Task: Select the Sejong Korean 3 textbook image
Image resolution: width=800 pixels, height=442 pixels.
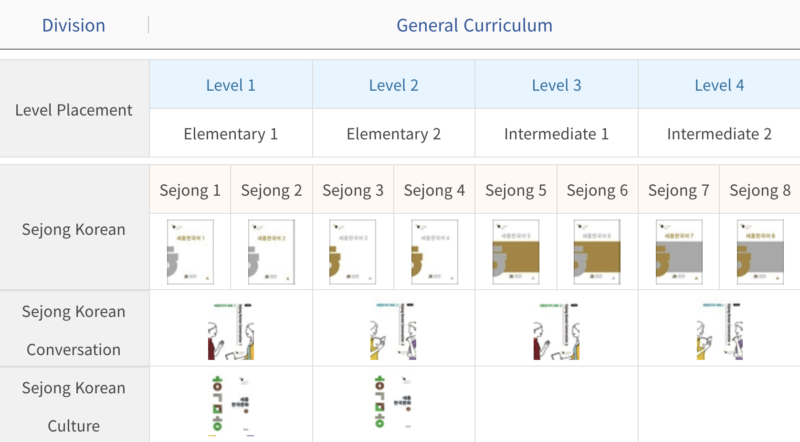Action: coord(353,252)
